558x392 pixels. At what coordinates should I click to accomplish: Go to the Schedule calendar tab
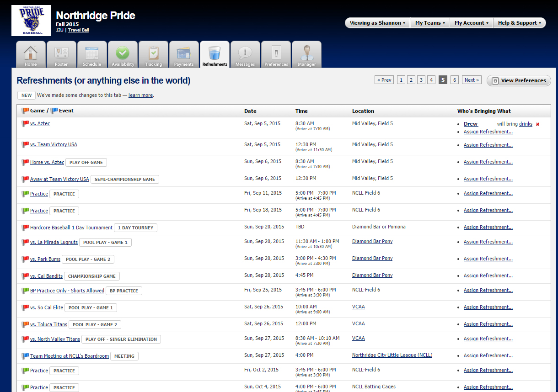(92, 54)
